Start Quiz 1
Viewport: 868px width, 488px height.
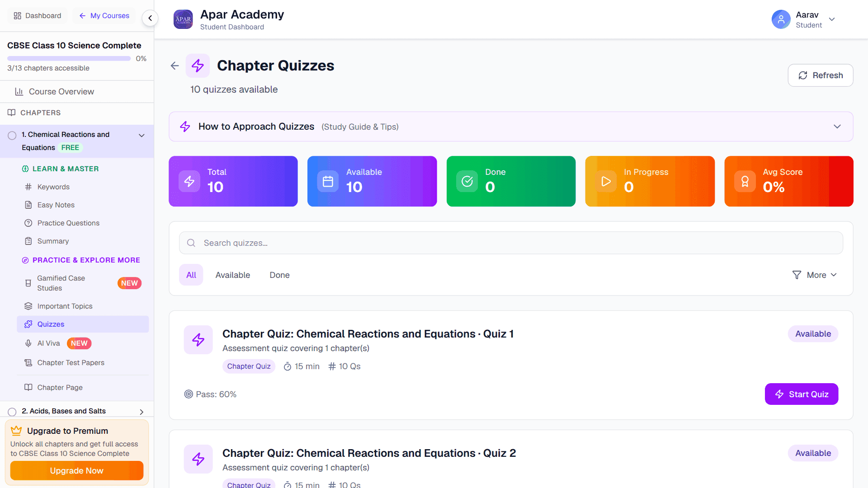[802, 394]
